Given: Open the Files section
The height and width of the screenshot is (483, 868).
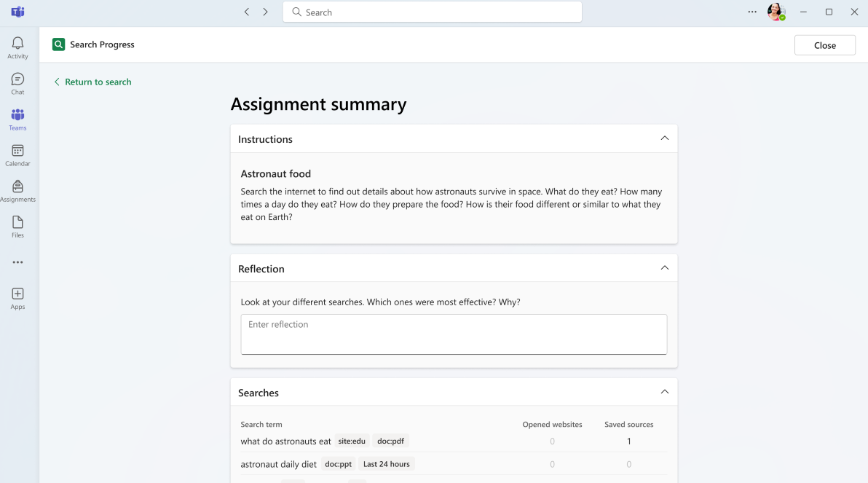Looking at the screenshot, I should pyautogui.click(x=17, y=227).
